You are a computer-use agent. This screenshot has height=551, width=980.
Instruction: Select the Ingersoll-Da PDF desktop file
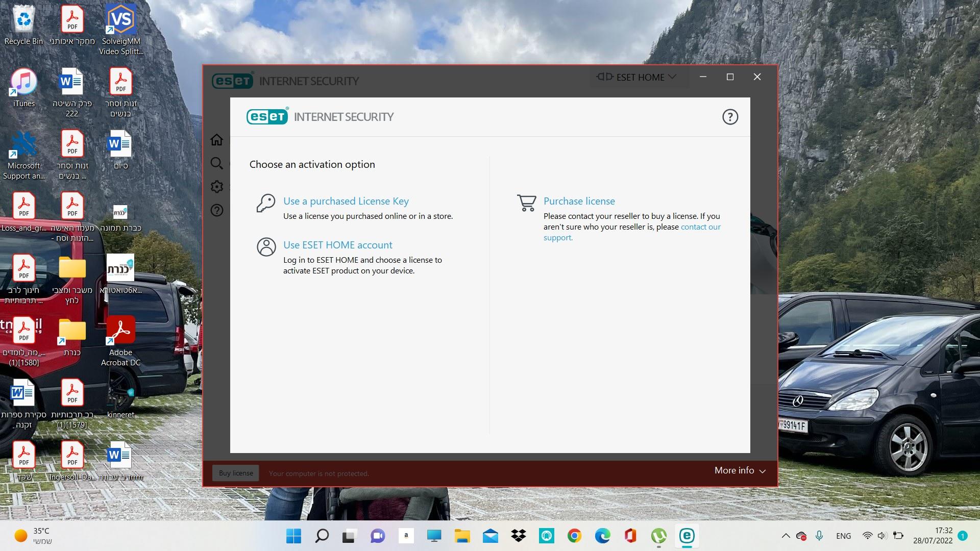click(72, 461)
